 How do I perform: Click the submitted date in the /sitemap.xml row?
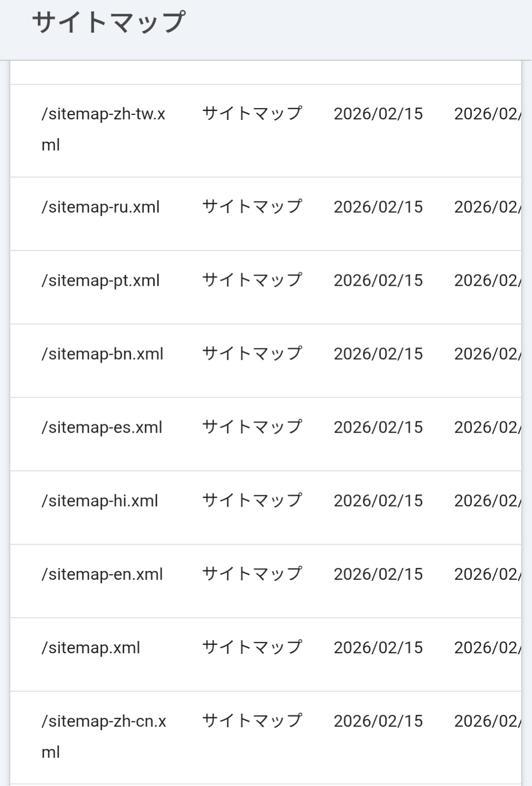pyautogui.click(x=378, y=648)
